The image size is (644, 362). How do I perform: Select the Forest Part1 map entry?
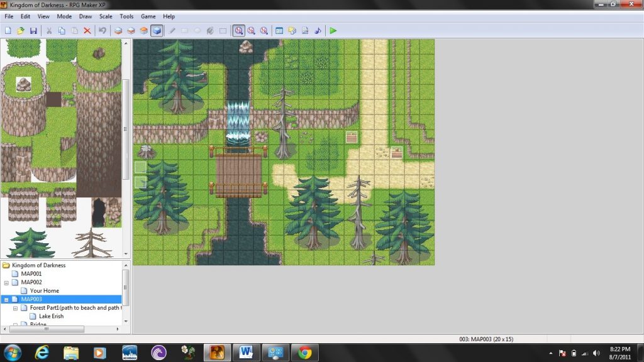click(x=75, y=308)
